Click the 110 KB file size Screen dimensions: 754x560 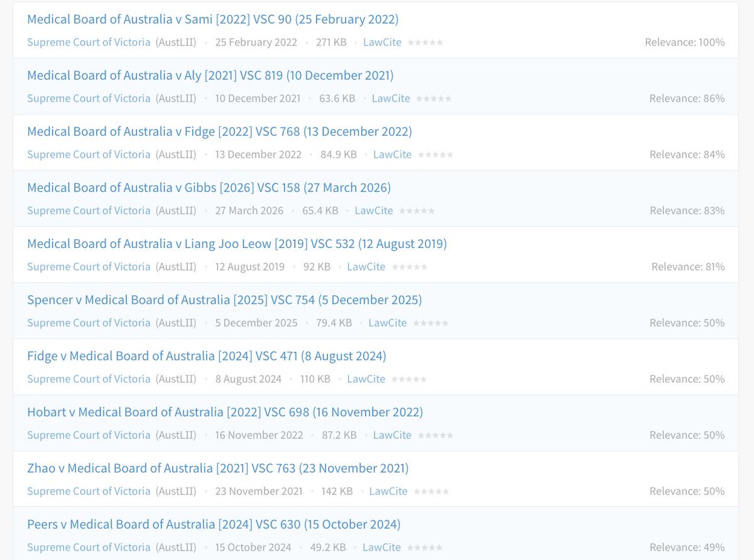point(315,379)
